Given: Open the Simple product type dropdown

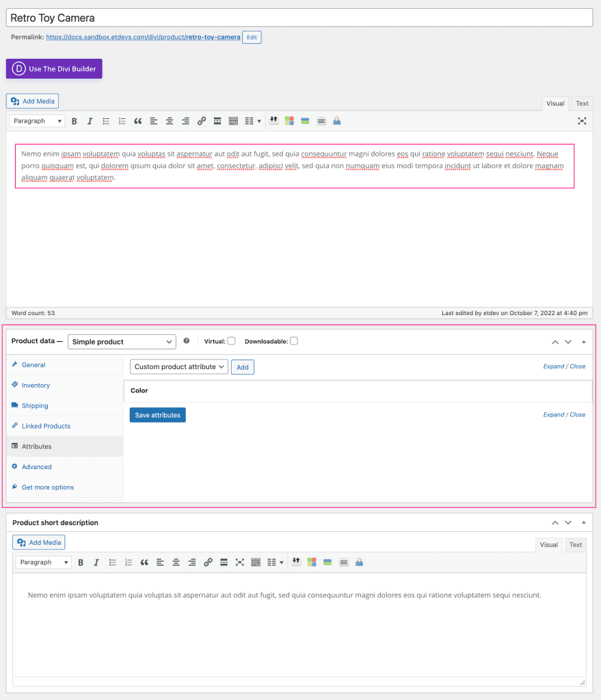Looking at the screenshot, I should point(121,341).
